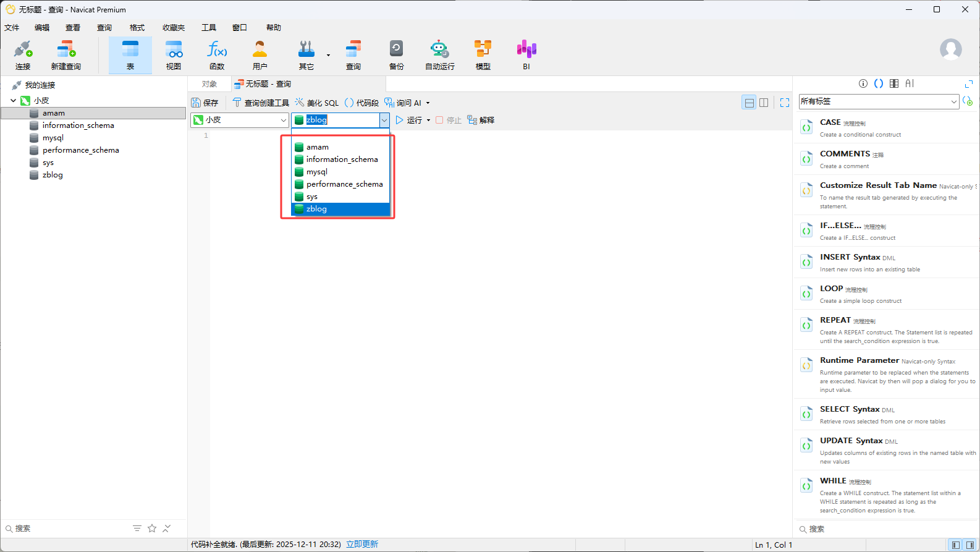Open the 查询创建工具 query builder

click(x=260, y=103)
